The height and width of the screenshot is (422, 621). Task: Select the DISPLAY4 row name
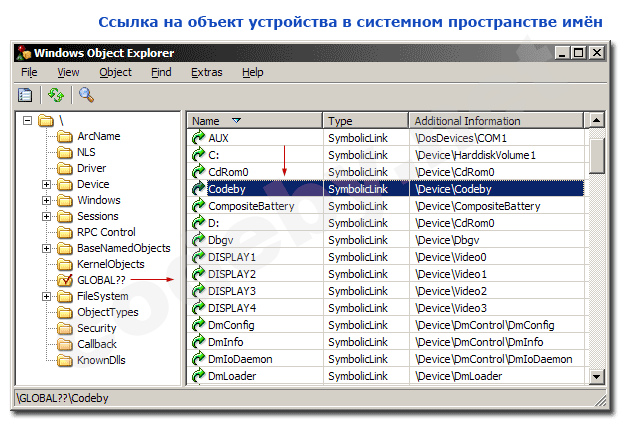[x=232, y=308]
